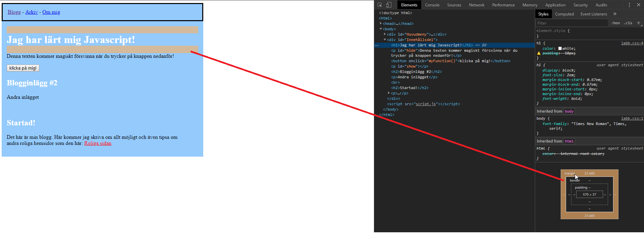Open the Sources tab
This screenshot has height=239, width=644.
pyautogui.click(x=454, y=5)
